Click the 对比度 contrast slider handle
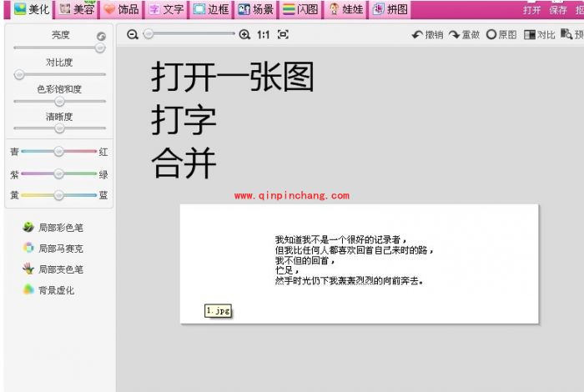Screen dimensions: 584x392 point(19,75)
